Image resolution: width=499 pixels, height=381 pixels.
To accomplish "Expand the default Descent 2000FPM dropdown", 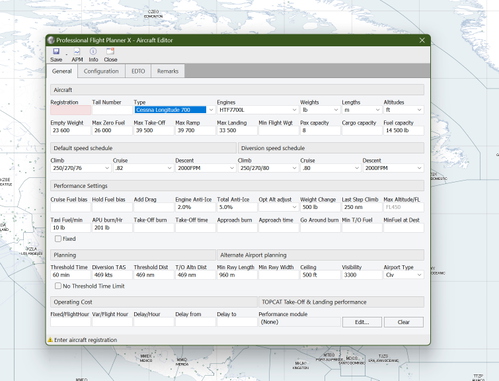I will point(232,168).
